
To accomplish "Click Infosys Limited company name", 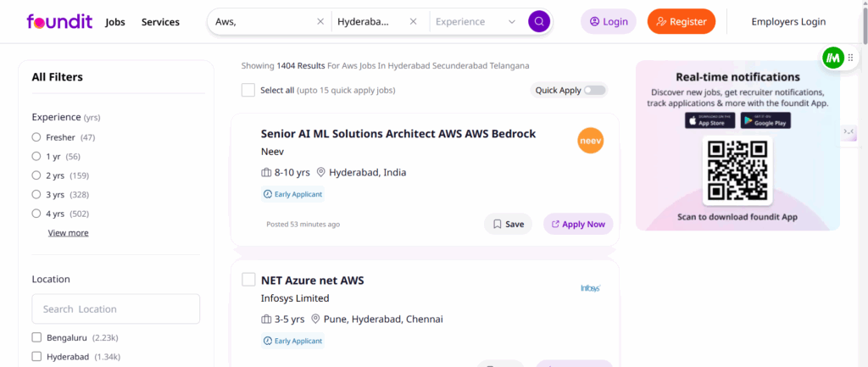I will [295, 298].
